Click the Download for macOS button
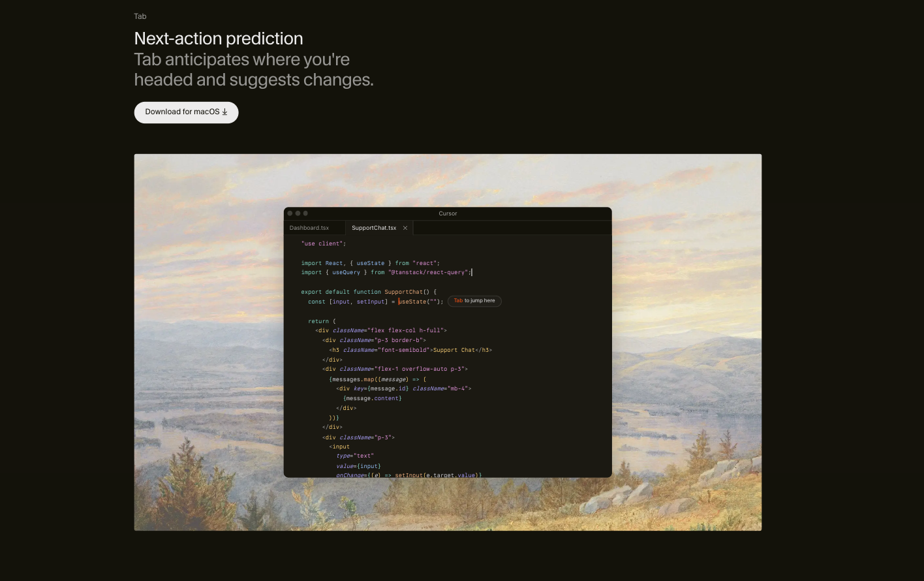 [186, 112]
